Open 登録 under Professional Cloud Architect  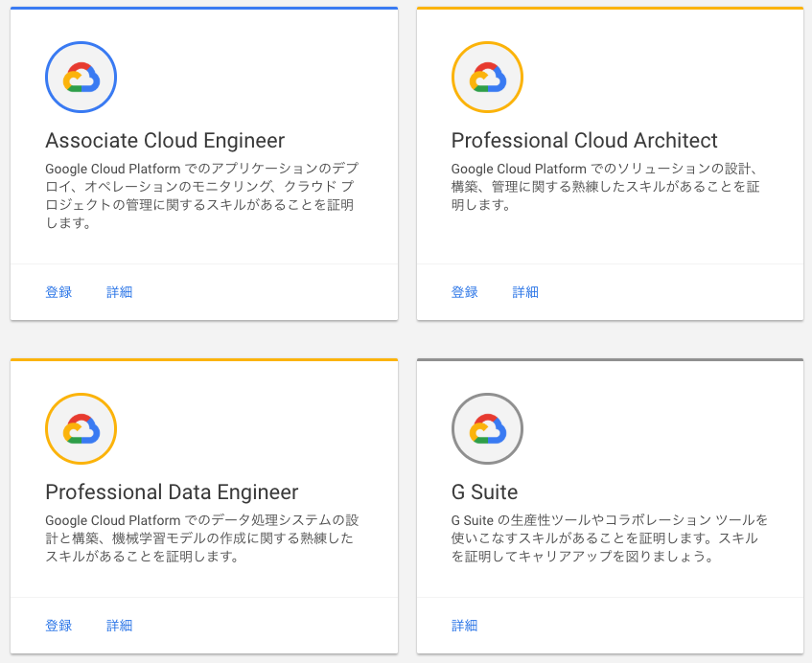[x=465, y=292]
